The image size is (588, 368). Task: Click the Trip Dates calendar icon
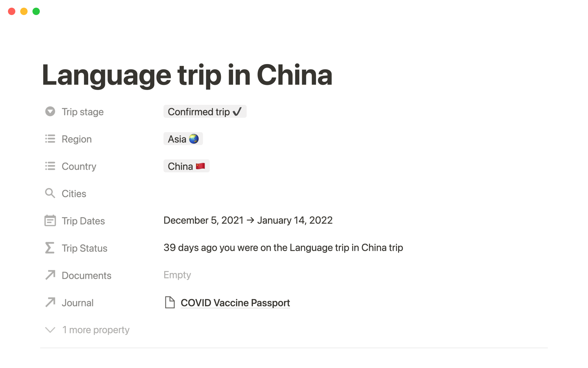click(x=50, y=221)
